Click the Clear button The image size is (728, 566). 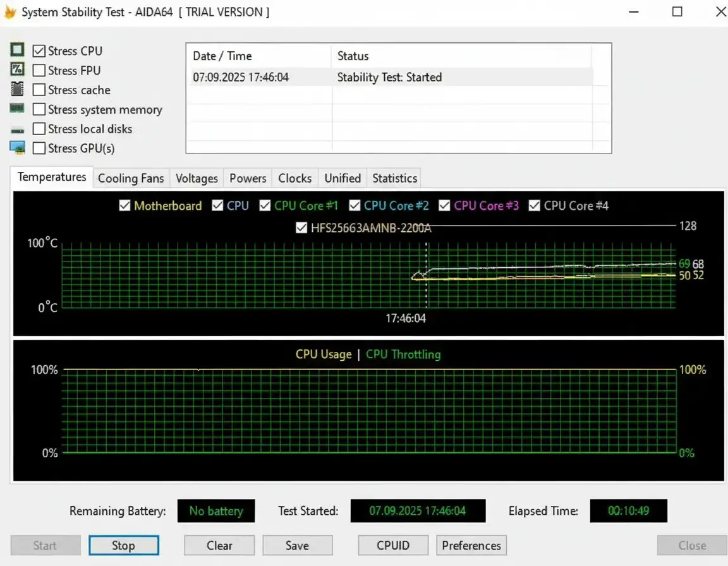pyautogui.click(x=219, y=545)
